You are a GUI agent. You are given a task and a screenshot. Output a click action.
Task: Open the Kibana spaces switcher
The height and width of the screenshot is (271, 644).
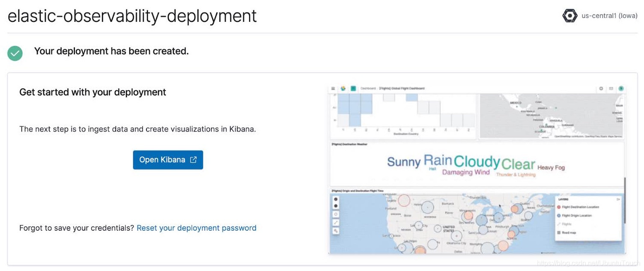coord(353,88)
